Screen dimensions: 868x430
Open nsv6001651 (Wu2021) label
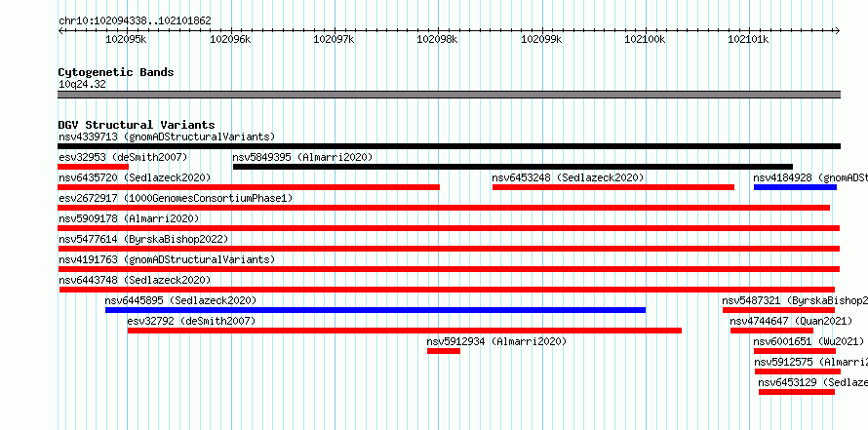tap(809, 341)
